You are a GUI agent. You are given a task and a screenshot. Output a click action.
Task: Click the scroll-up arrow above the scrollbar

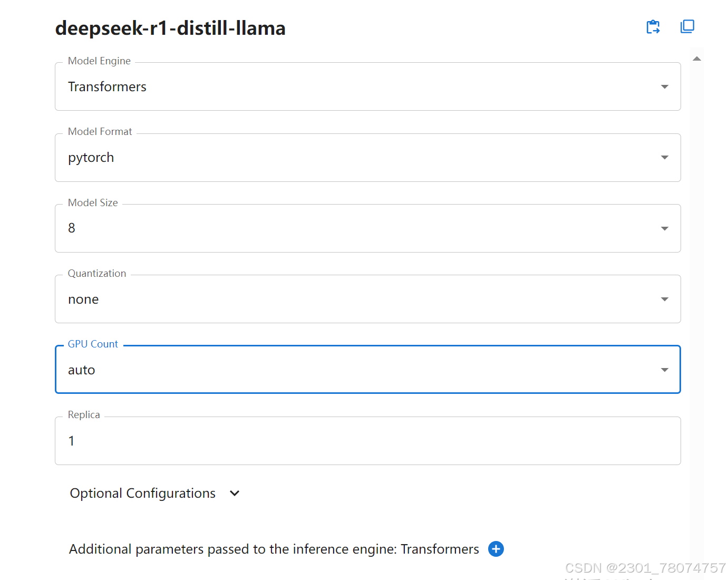coord(697,59)
